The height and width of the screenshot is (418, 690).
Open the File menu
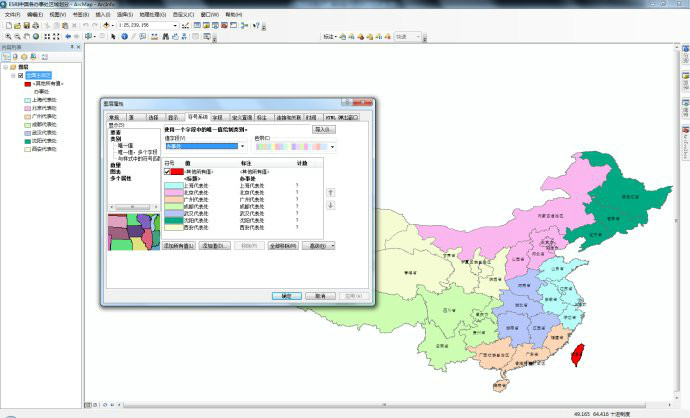tap(12, 15)
